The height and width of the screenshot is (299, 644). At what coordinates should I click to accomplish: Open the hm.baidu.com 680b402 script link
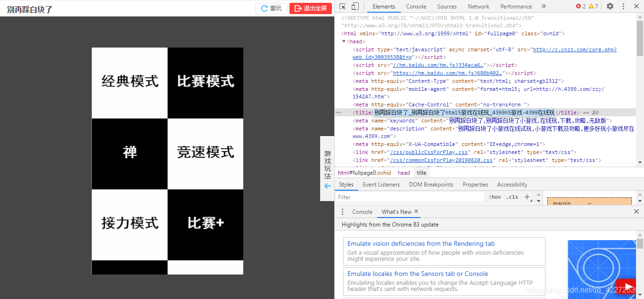[447, 73]
